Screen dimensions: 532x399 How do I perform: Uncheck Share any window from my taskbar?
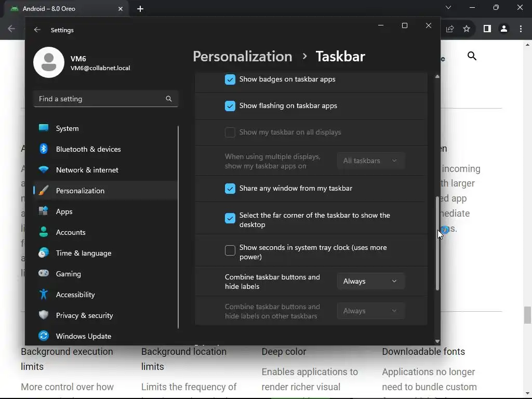[x=230, y=188]
